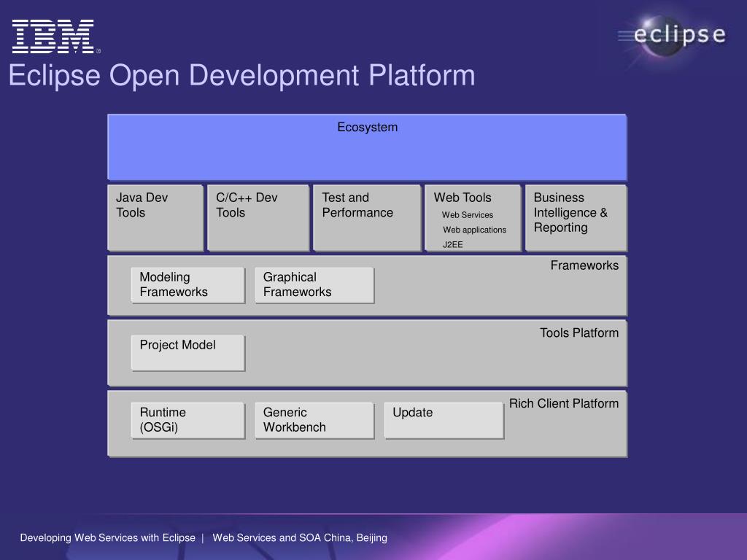Click the Web applications sub-item
The width and height of the screenshot is (747, 560).
[474, 230]
